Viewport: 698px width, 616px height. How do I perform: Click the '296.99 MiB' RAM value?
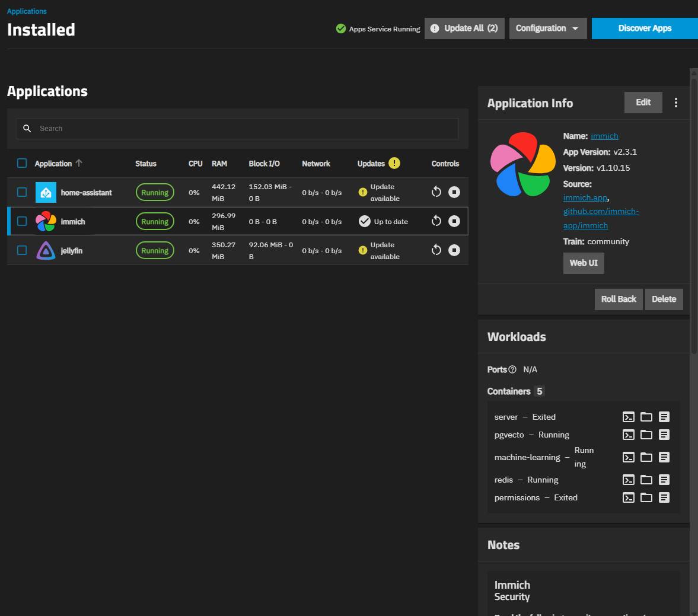(x=224, y=221)
